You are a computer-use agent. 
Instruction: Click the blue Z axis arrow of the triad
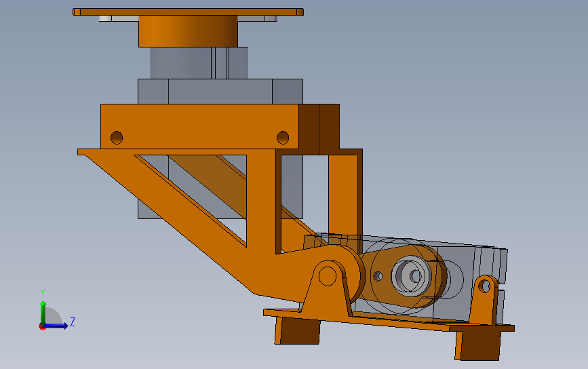point(56,326)
